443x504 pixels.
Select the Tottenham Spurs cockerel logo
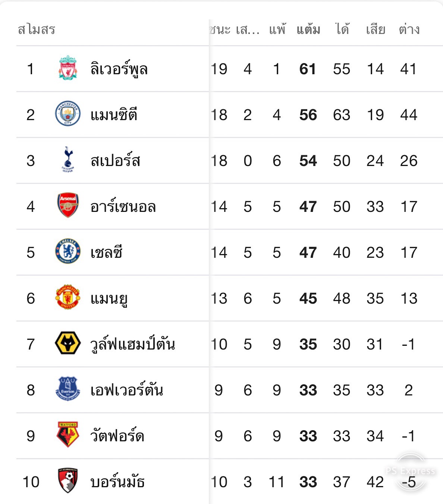[68, 160]
